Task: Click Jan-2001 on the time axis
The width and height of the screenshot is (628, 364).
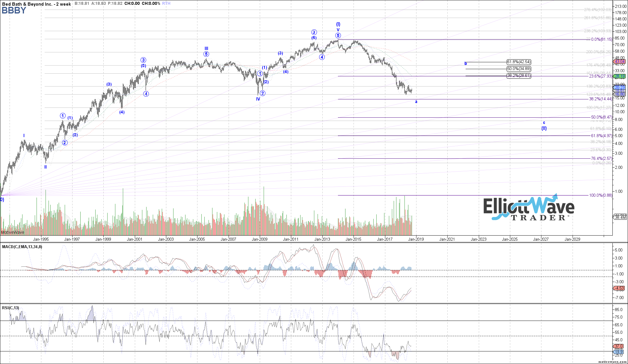Action: [135, 239]
